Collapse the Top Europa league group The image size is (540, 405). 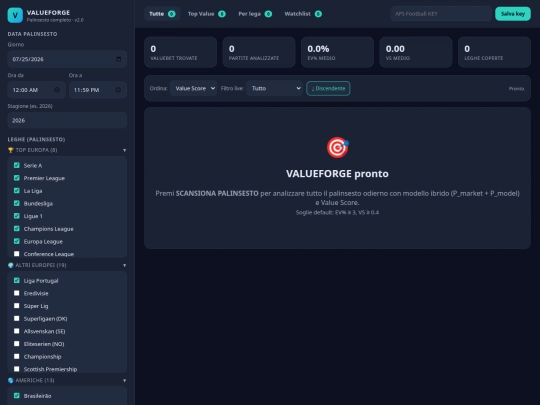coord(125,150)
